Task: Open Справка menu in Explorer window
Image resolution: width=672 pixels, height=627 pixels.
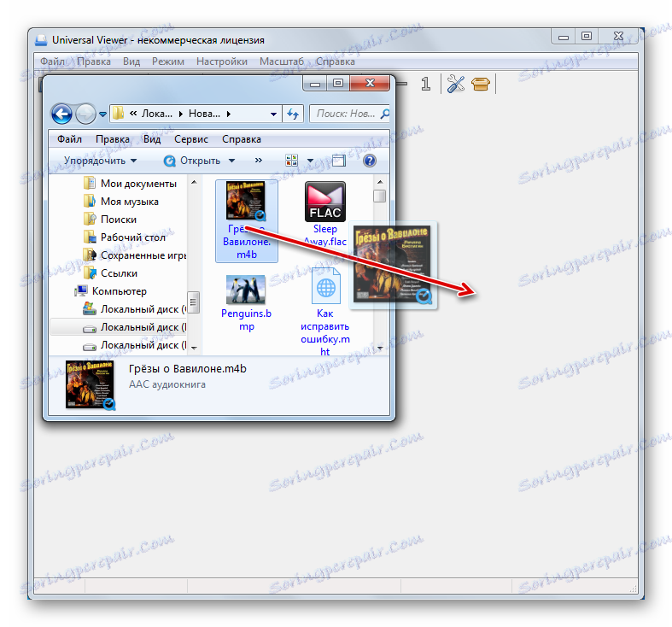Action: point(242,139)
